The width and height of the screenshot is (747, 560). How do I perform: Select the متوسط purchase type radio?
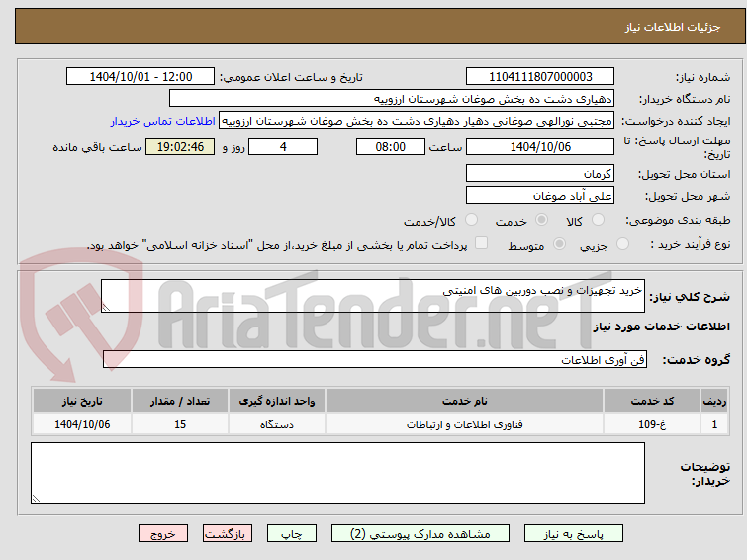(559, 244)
